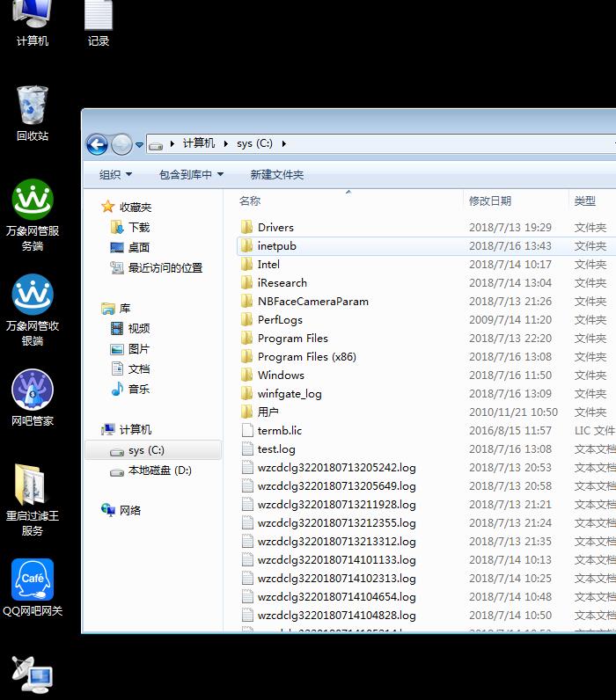Click the Forward navigation arrow
This screenshot has width=616, height=700.
(121, 144)
